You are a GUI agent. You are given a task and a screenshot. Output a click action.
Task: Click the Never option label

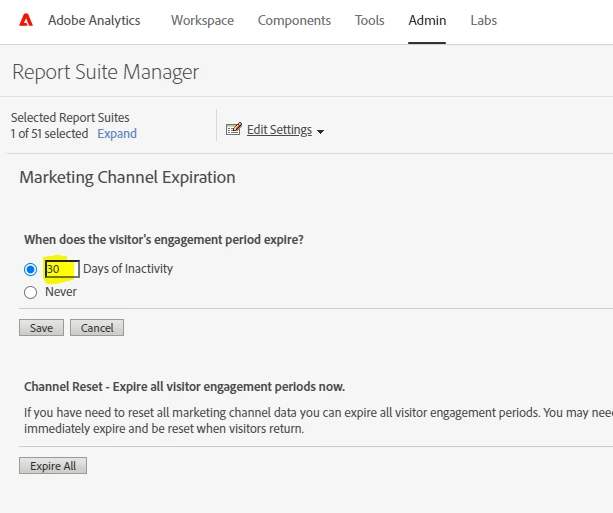click(61, 292)
